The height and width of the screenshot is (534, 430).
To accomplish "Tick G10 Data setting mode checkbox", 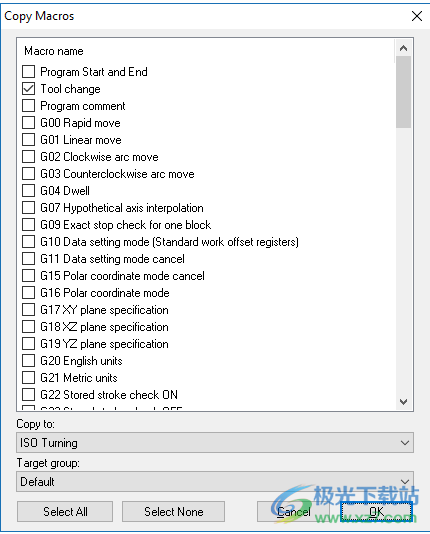I will (x=28, y=242).
